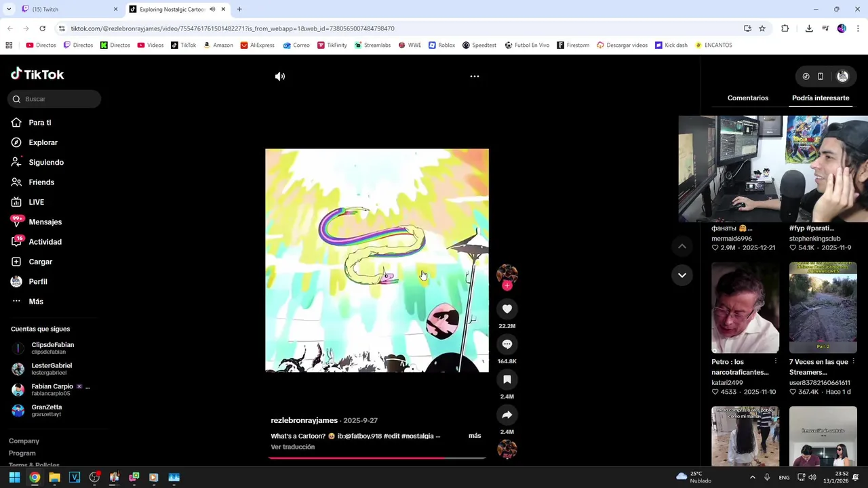Open rezlebronrayjames profile username

pyautogui.click(x=304, y=421)
